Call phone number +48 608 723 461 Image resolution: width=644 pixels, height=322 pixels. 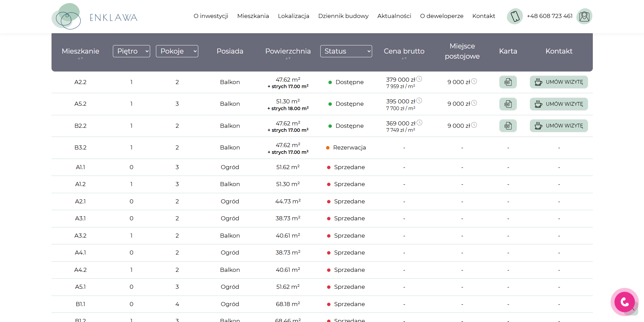click(x=549, y=16)
